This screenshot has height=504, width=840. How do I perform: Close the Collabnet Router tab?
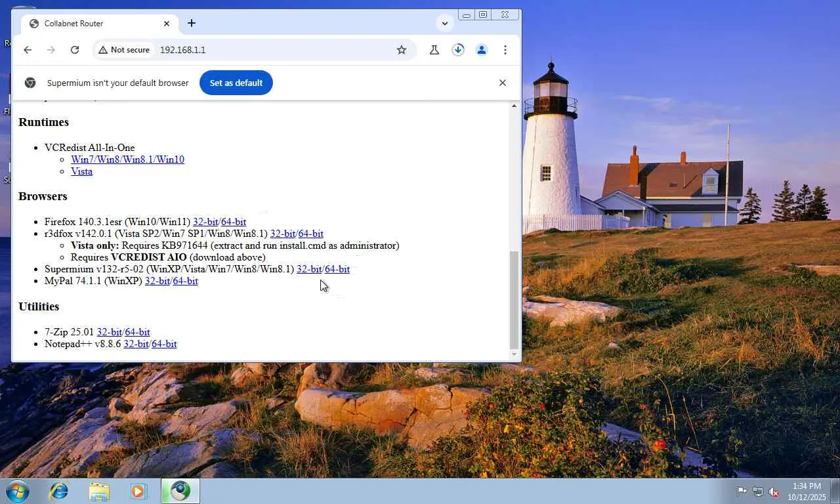(167, 24)
